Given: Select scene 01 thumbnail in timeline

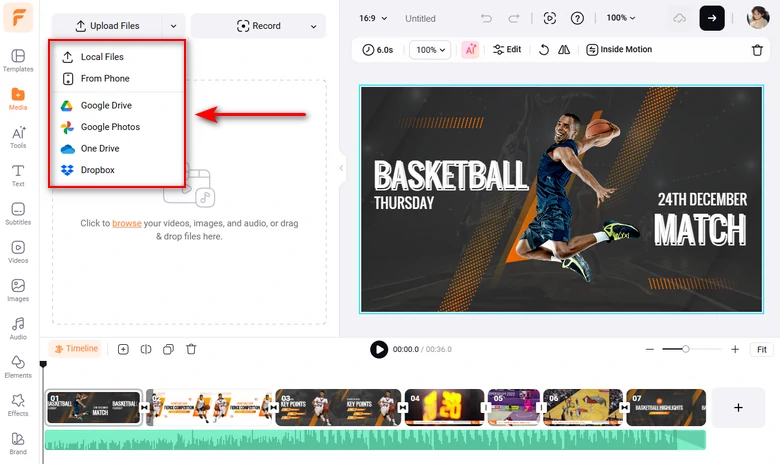Looking at the screenshot, I should click(94, 407).
